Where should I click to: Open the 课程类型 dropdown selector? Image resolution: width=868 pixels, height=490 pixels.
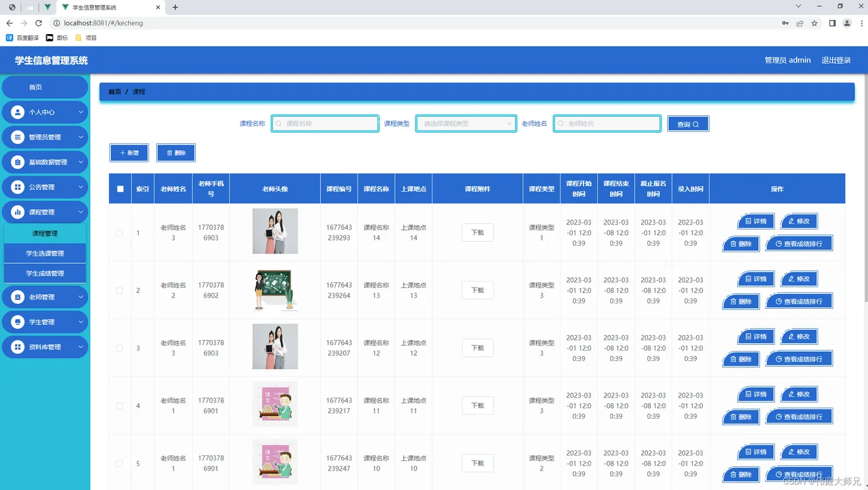(466, 124)
